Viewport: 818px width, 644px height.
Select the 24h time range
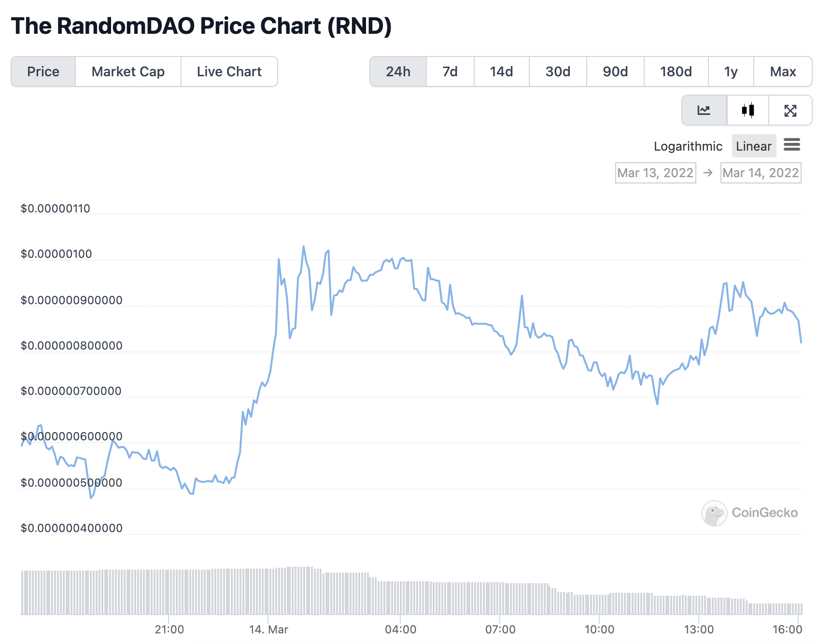398,71
